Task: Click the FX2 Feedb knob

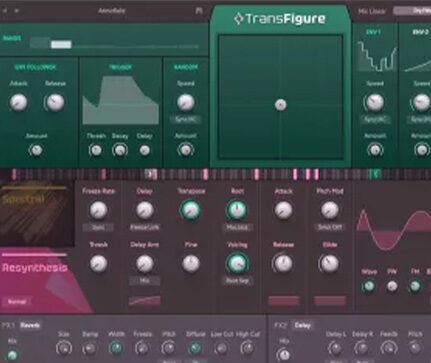Action: click(x=388, y=348)
